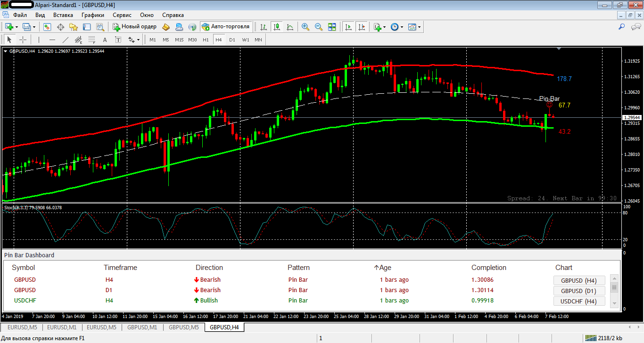Screen dimensions: 644x343
Task: Switch chart to bar chart mode
Action: pyautogui.click(x=264, y=27)
